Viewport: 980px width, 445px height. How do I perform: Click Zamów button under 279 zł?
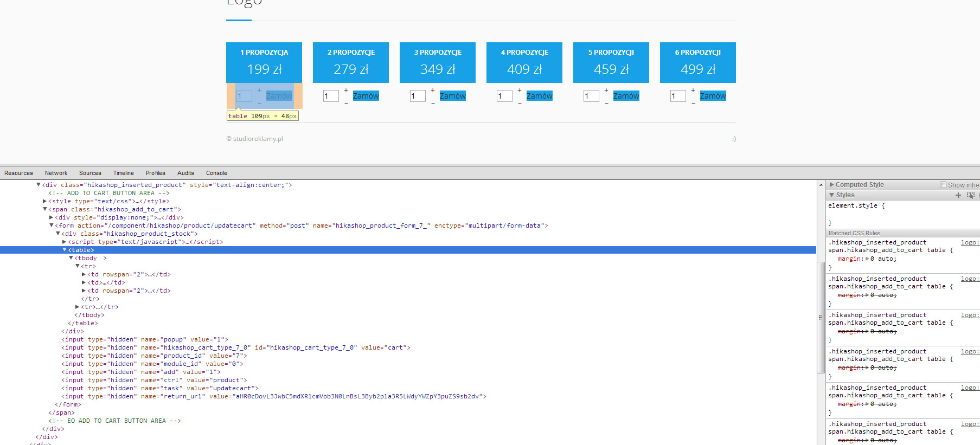pyautogui.click(x=366, y=96)
